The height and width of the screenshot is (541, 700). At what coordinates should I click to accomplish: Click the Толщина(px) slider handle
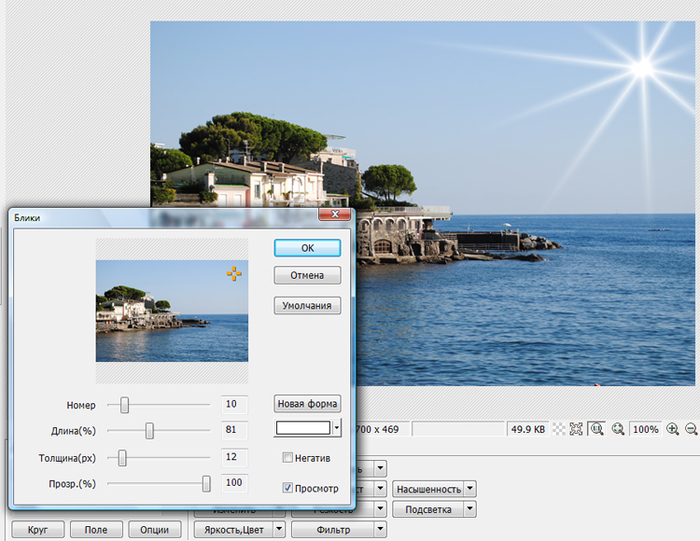(x=122, y=458)
